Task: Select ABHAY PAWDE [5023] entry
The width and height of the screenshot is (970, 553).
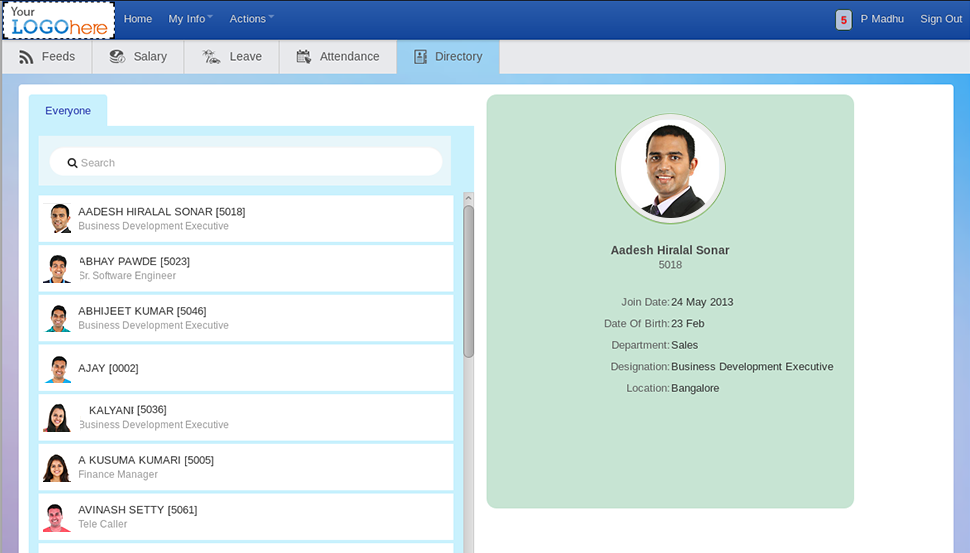Action: coord(246,268)
